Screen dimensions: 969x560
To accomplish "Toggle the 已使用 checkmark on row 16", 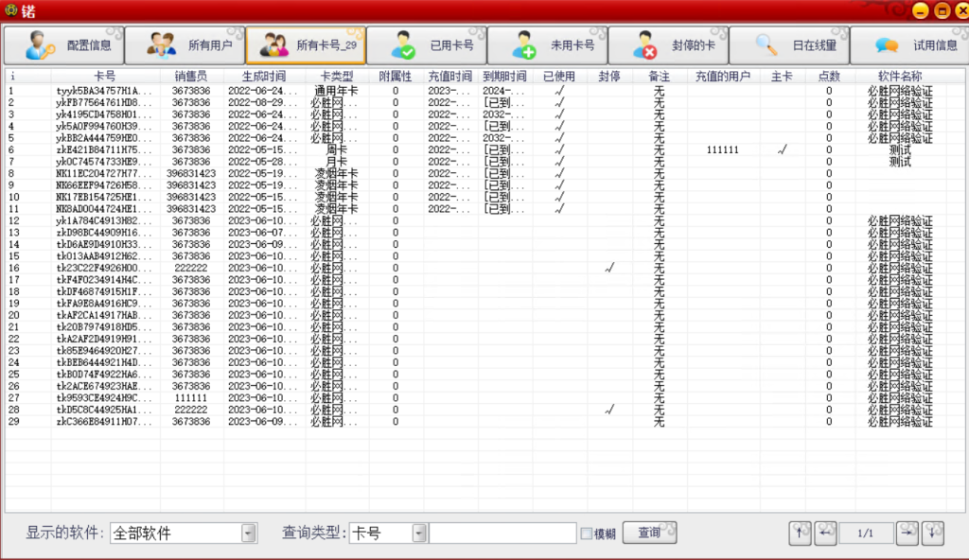I will [x=609, y=269].
